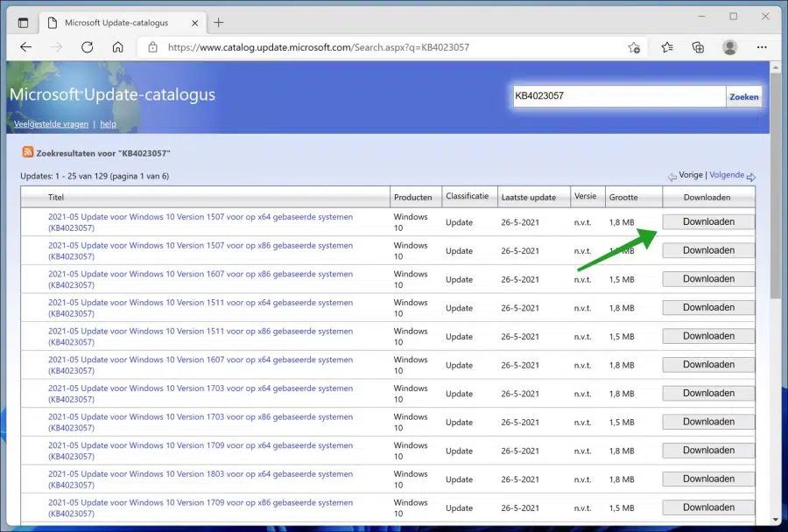788x532 pixels.
Task: Sort by Laatste update column header
Action: pyautogui.click(x=529, y=198)
